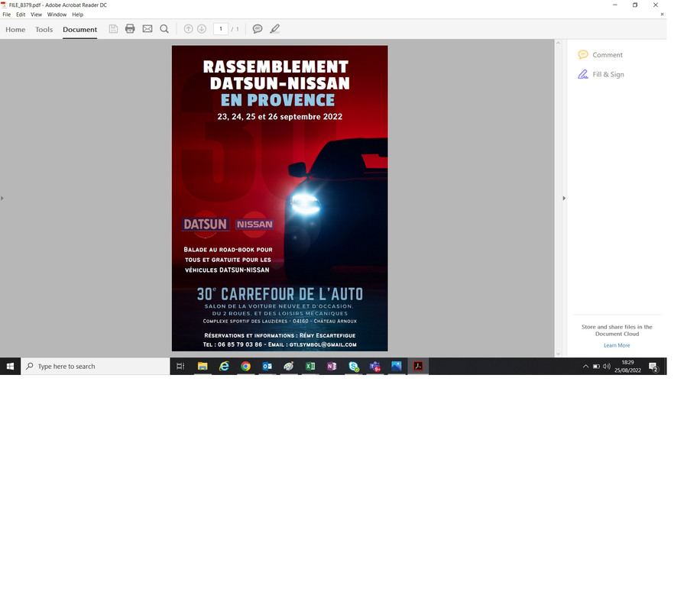
Task: Select the Document tab
Action: 80,30
